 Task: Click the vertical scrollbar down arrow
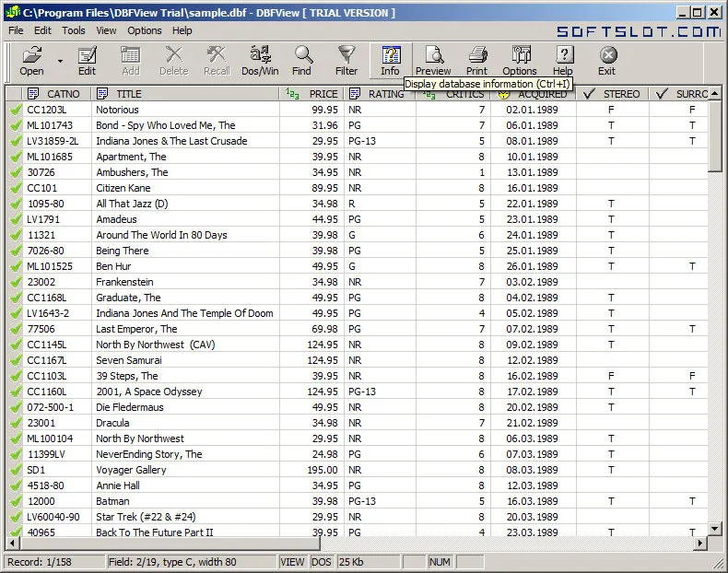point(714,528)
